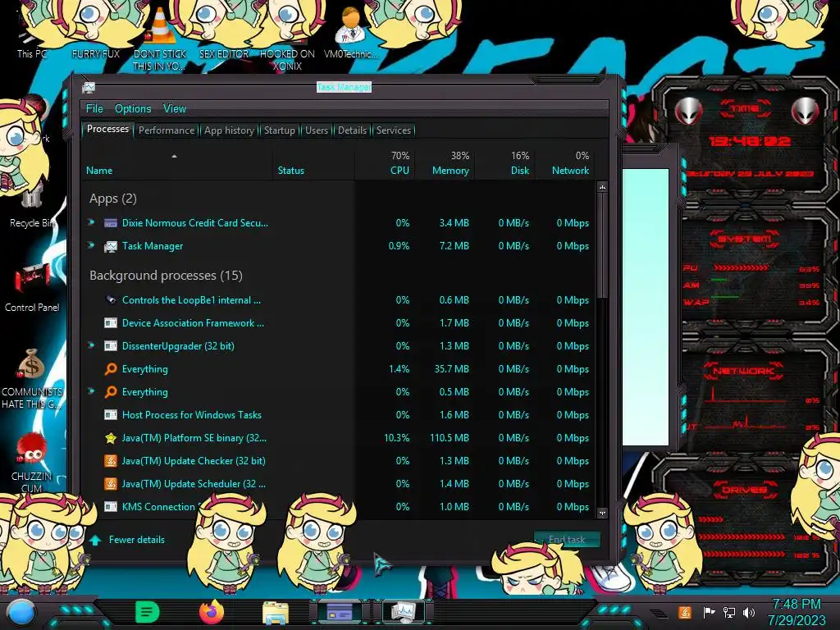Open the File menu

point(94,109)
